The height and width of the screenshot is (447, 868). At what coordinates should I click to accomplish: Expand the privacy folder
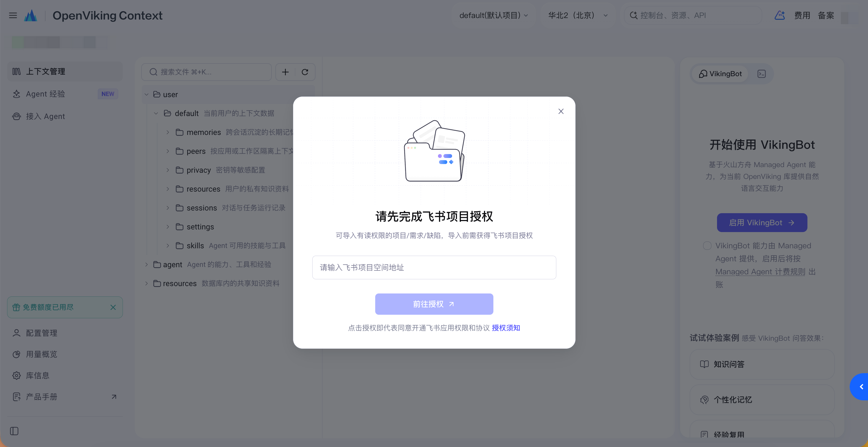click(x=168, y=170)
